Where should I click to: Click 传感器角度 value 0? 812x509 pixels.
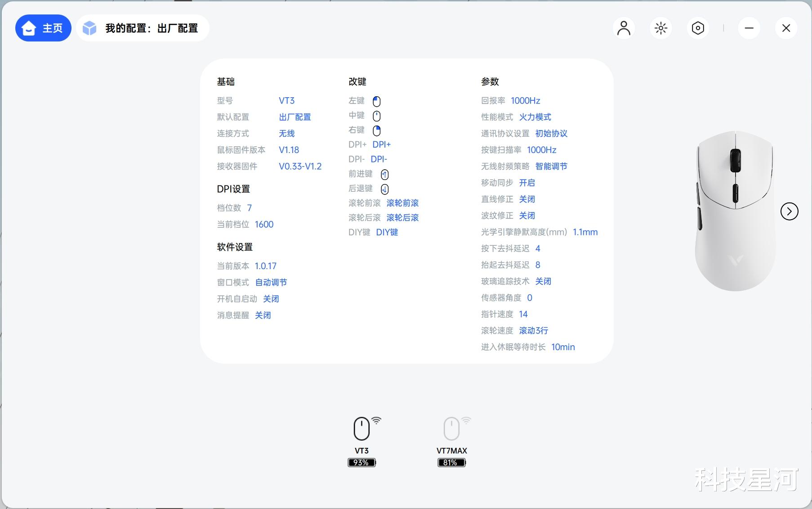530,298
